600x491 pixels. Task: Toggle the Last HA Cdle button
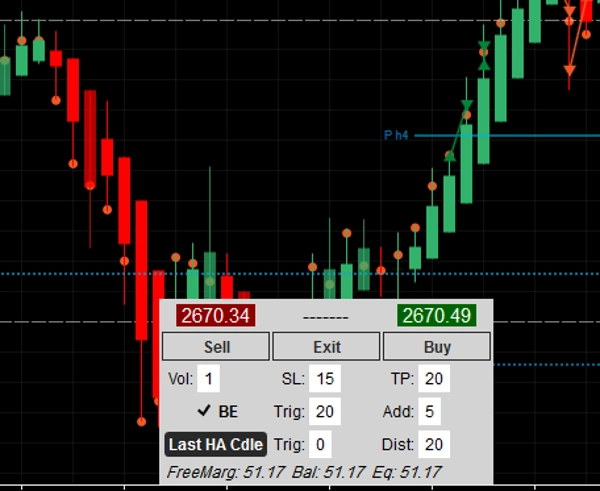point(215,444)
